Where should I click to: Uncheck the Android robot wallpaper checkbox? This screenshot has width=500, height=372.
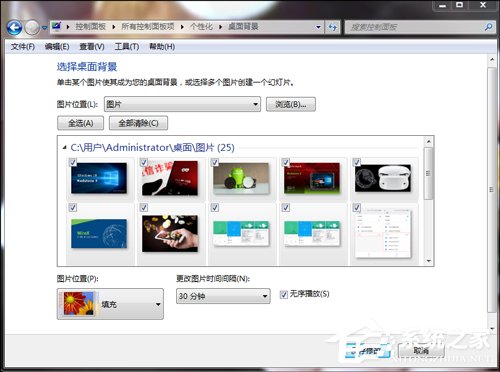click(x=215, y=162)
